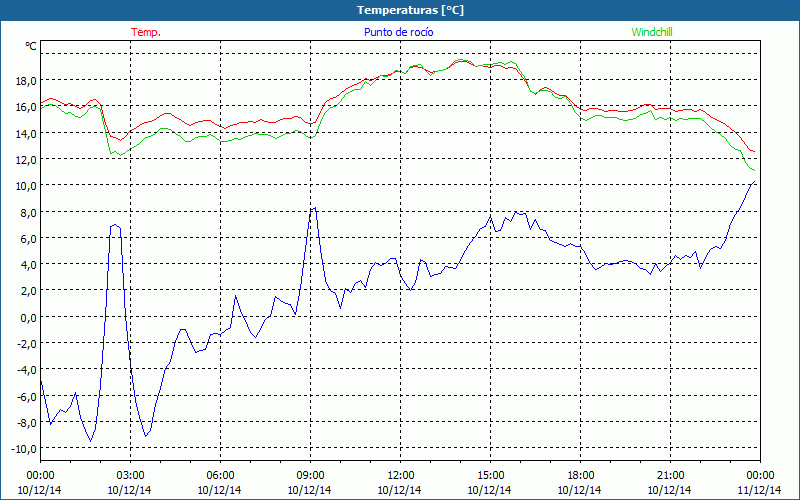Click the "18,0" y-axis label
Screen dimensions: 800x500
pos(27,81)
